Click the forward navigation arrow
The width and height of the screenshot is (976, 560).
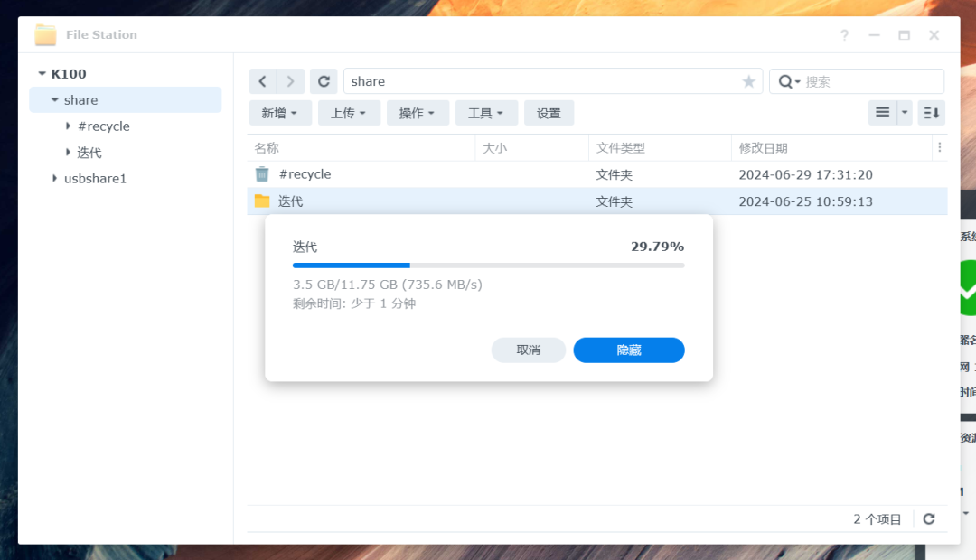point(292,81)
